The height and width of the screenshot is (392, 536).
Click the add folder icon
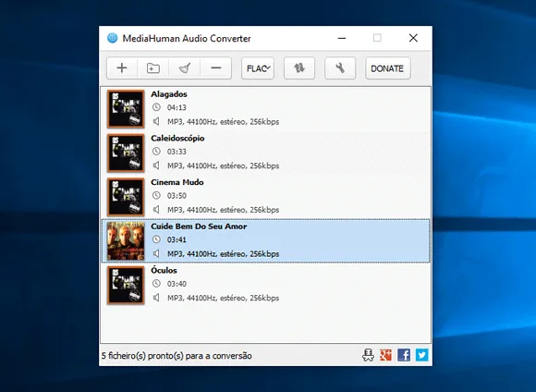[x=153, y=68]
